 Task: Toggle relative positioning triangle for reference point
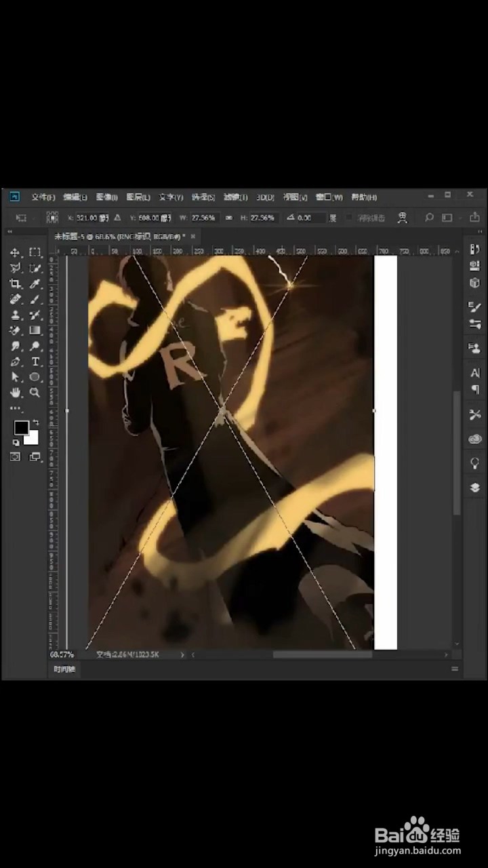tap(117, 218)
